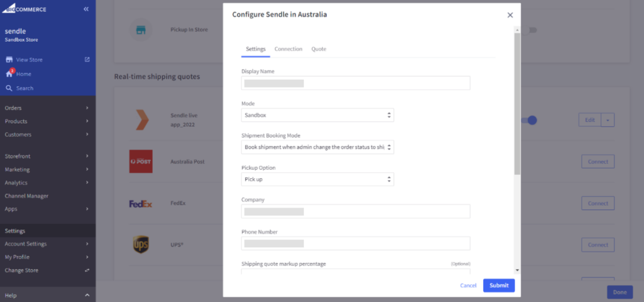Open the Shipment Booking Mode dropdown
644x302 pixels.
[x=318, y=147]
